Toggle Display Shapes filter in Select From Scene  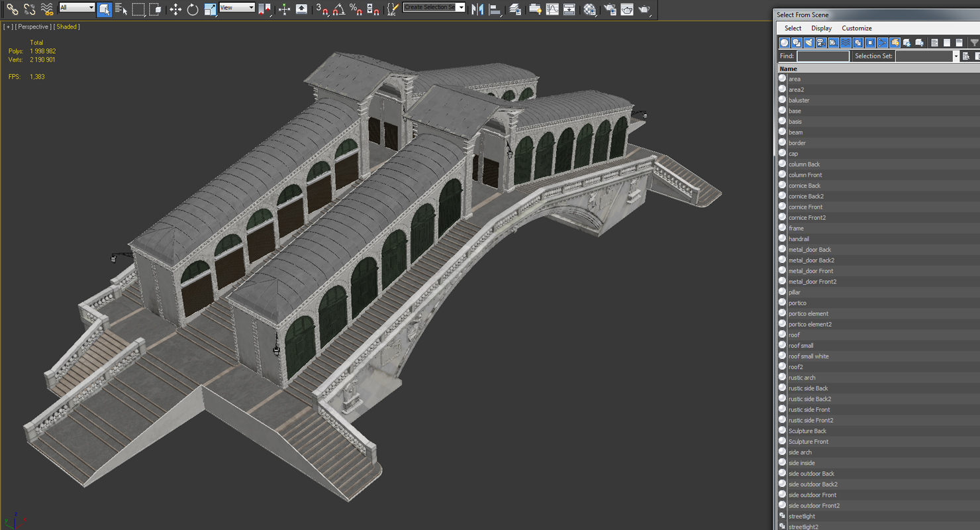coord(797,42)
